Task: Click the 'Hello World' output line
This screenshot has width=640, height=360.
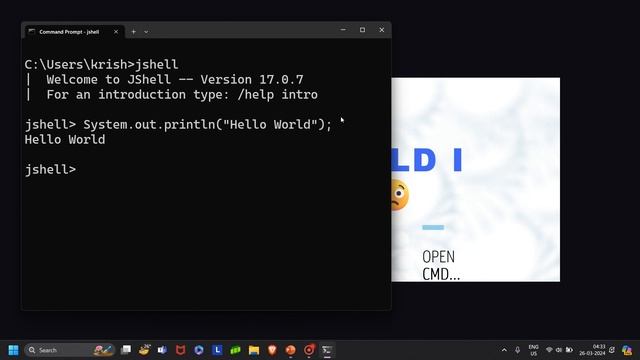Action: coord(65,140)
